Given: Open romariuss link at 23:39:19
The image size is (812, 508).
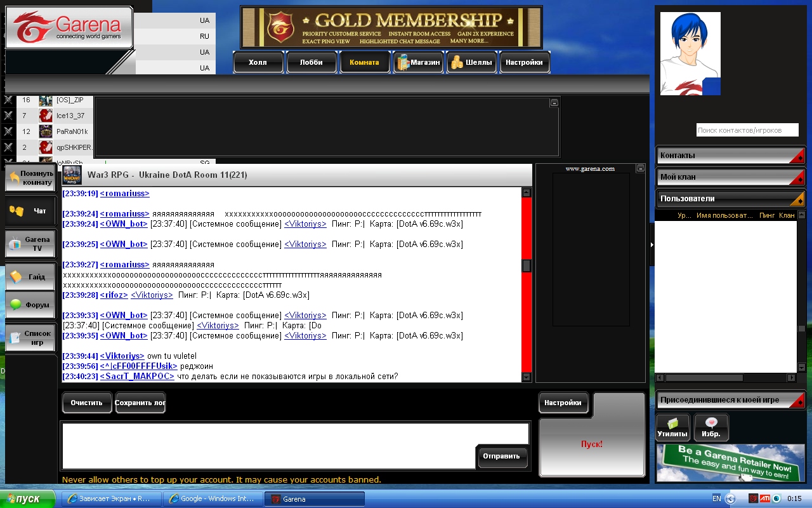Looking at the screenshot, I should pyautogui.click(x=125, y=194).
